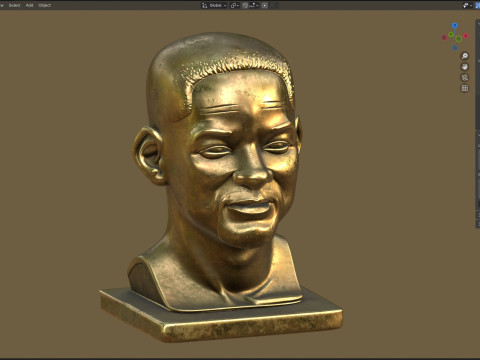This screenshot has height=360, width=480.
Task: Select the golden bust model
Action: click(x=220, y=187)
